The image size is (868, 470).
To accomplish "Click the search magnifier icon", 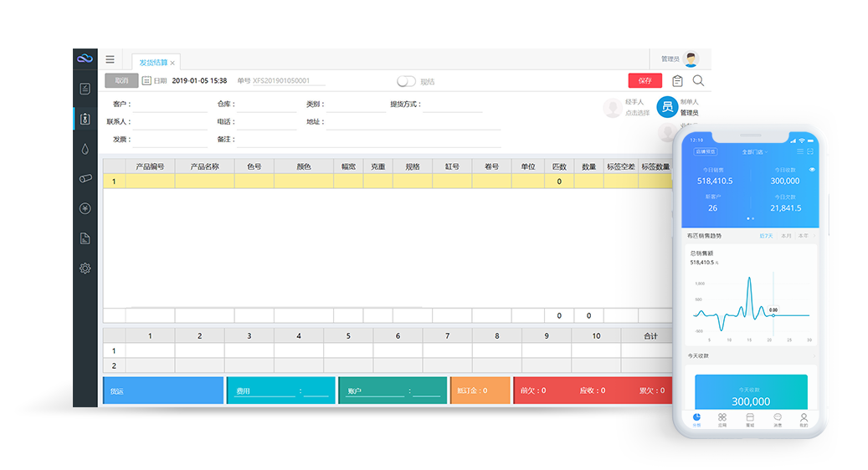I will coord(698,81).
